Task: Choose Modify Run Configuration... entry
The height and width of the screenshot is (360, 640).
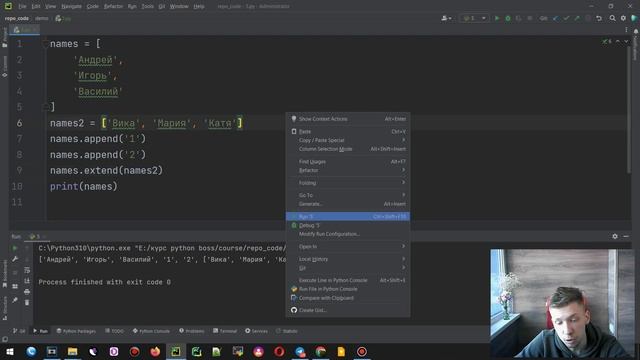Action: click(348, 234)
